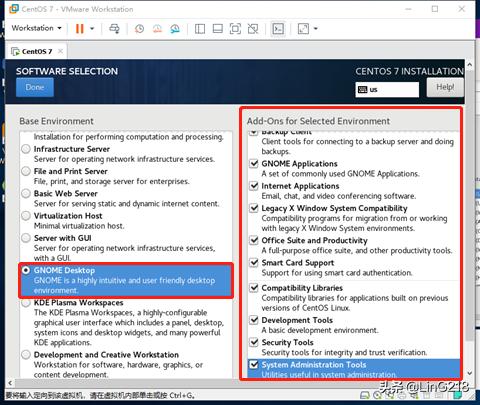Toggle the thumbnail bar icon
The height and width of the screenshot is (405, 480).
(218, 29)
